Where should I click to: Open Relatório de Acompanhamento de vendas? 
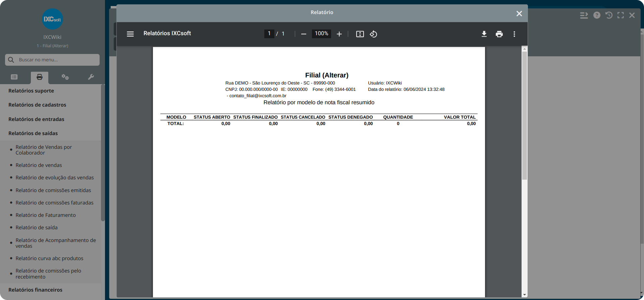(56, 243)
